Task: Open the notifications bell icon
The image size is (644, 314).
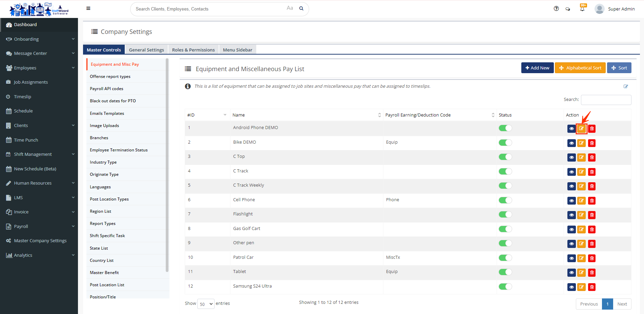Action: [582, 9]
